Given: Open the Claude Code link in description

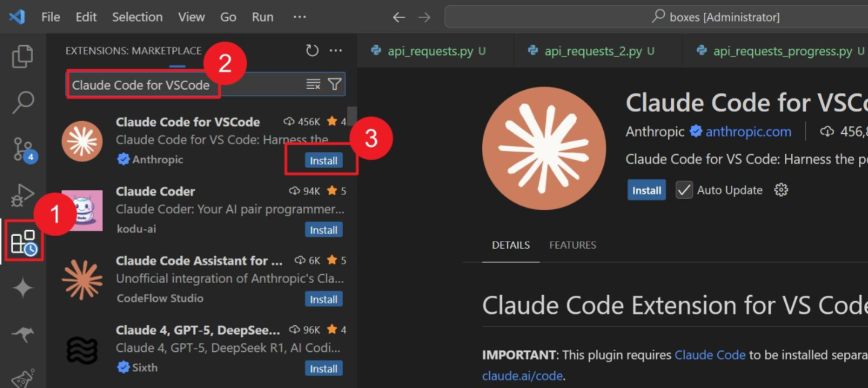Looking at the screenshot, I should [710, 355].
